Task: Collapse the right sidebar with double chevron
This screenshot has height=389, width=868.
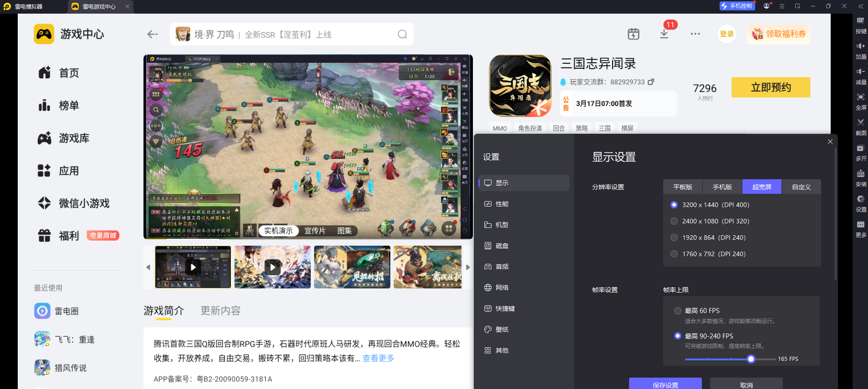Action: tap(861, 6)
